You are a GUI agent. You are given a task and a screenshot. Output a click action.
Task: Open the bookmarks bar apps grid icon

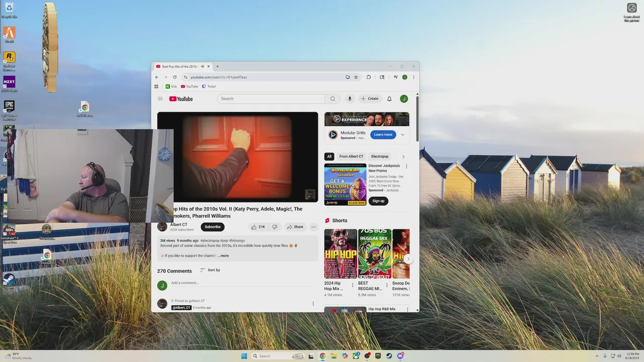pos(156,86)
